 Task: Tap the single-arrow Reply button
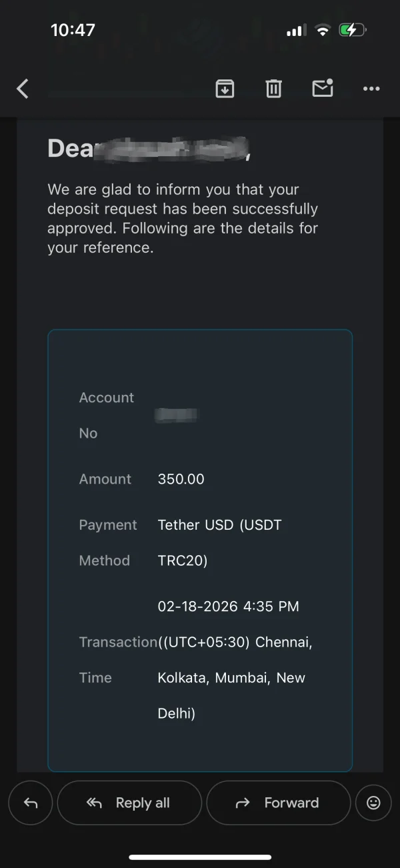pos(31,803)
